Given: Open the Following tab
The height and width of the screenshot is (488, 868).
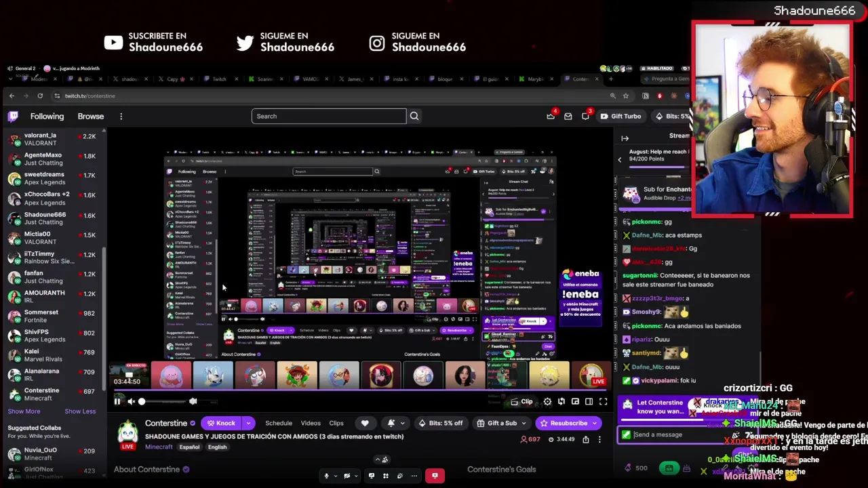Looking at the screenshot, I should [47, 117].
